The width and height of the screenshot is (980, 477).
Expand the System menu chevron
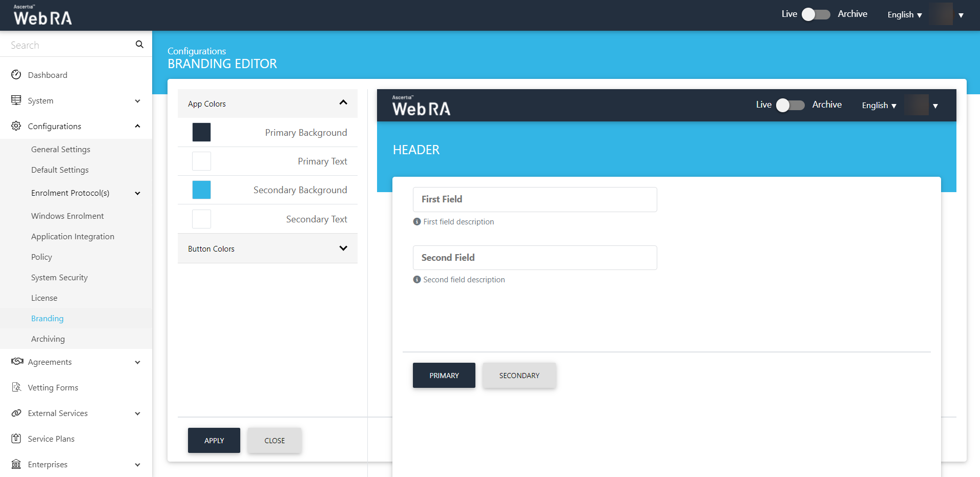137,101
